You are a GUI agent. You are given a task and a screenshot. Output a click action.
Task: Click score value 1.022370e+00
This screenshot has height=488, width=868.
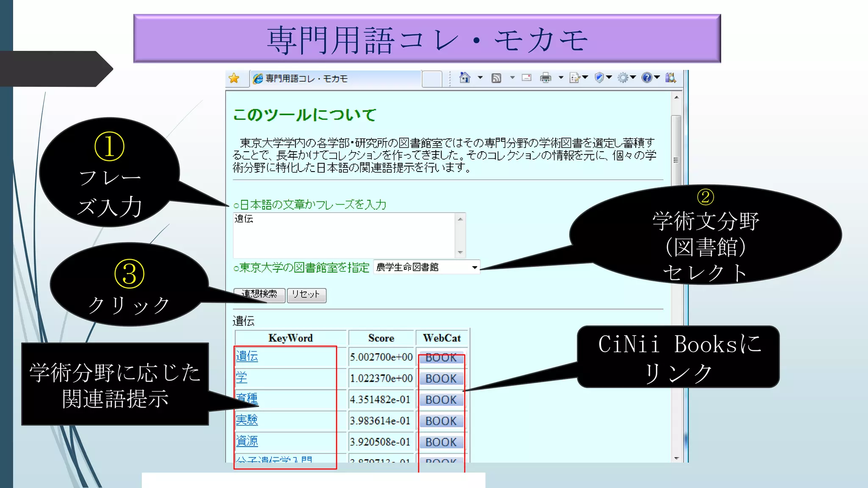pyautogui.click(x=381, y=378)
